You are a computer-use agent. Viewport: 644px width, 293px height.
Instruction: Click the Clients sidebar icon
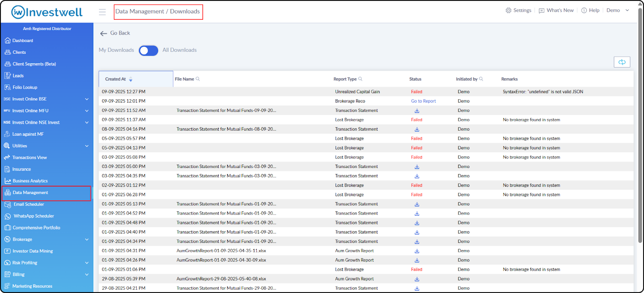click(x=7, y=52)
